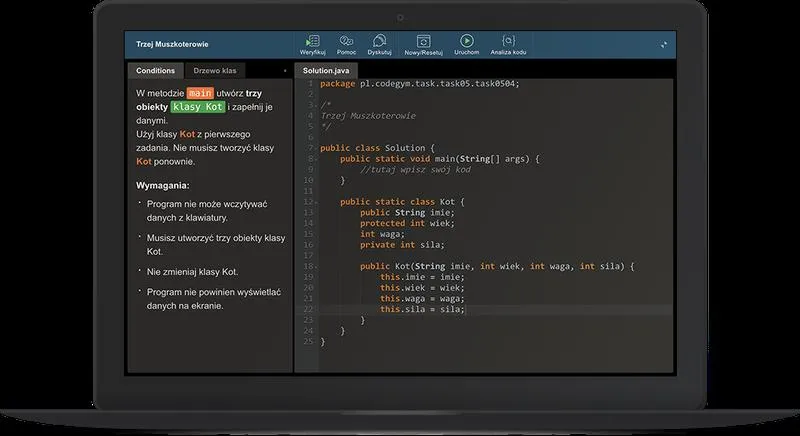Select the Solution.java editor tab
The width and height of the screenshot is (800, 436).
[x=326, y=70]
